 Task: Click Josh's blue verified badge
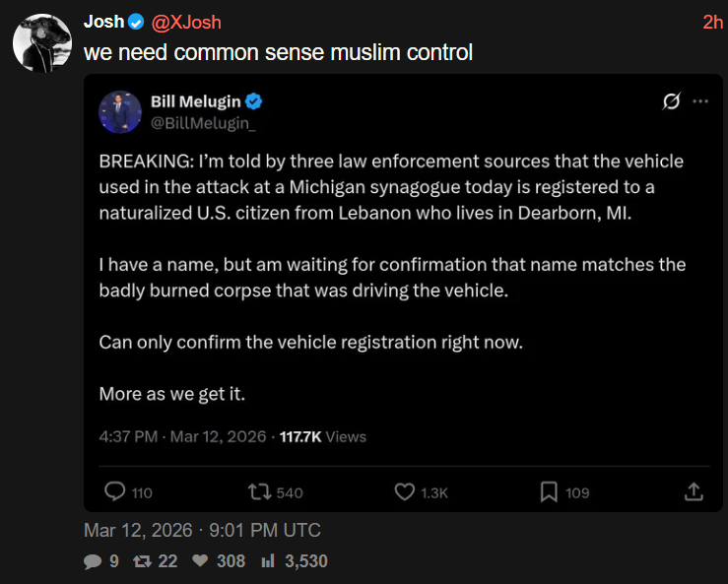[136, 22]
